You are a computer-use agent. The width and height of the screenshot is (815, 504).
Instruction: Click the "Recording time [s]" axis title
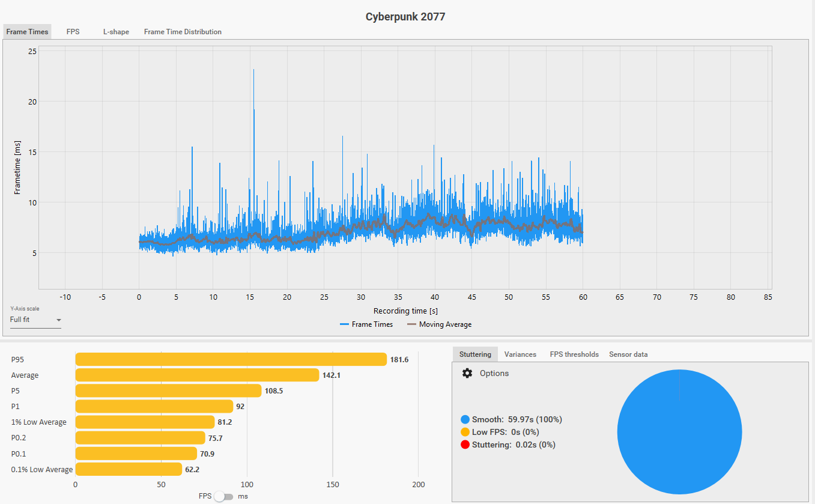click(405, 311)
